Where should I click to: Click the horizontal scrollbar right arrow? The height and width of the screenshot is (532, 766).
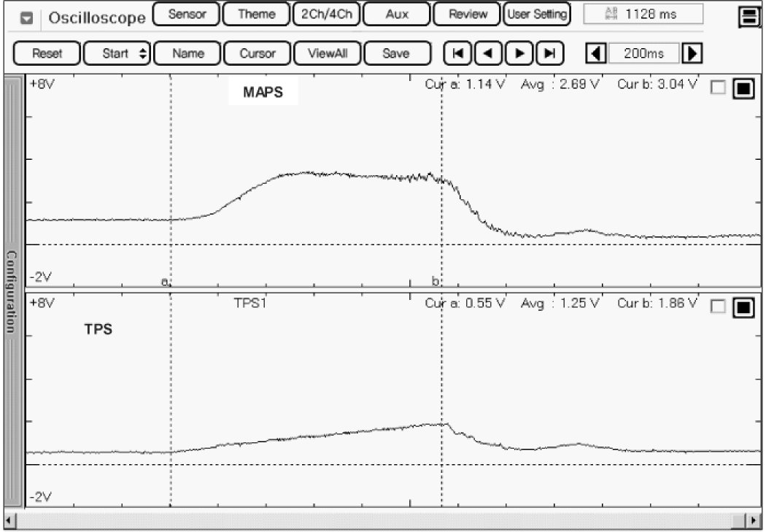coord(755,520)
